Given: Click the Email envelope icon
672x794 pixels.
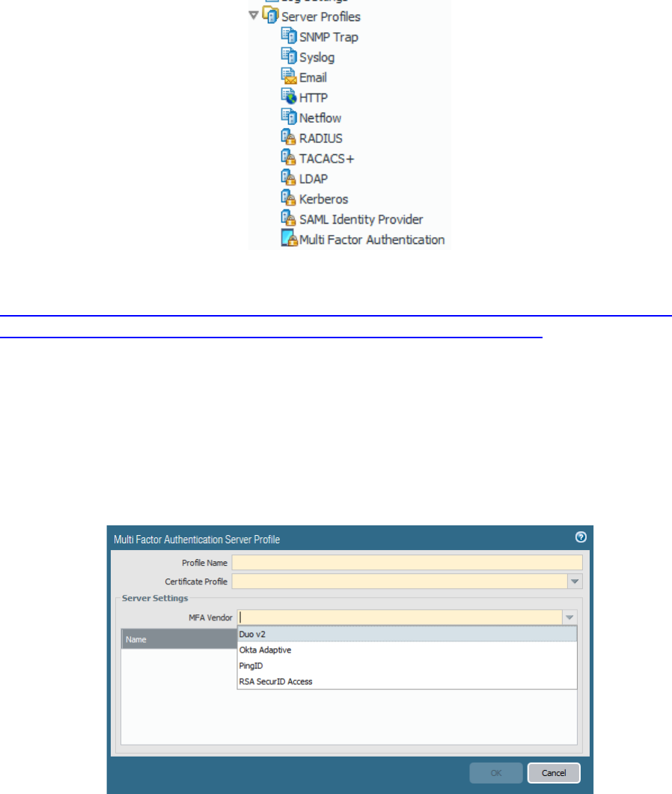Looking at the screenshot, I should [x=289, y=76].
